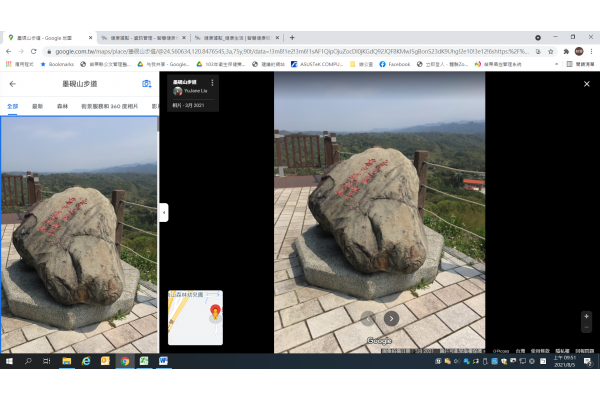
Task: Click the browser forward button
Action: [x=21, y=51]
